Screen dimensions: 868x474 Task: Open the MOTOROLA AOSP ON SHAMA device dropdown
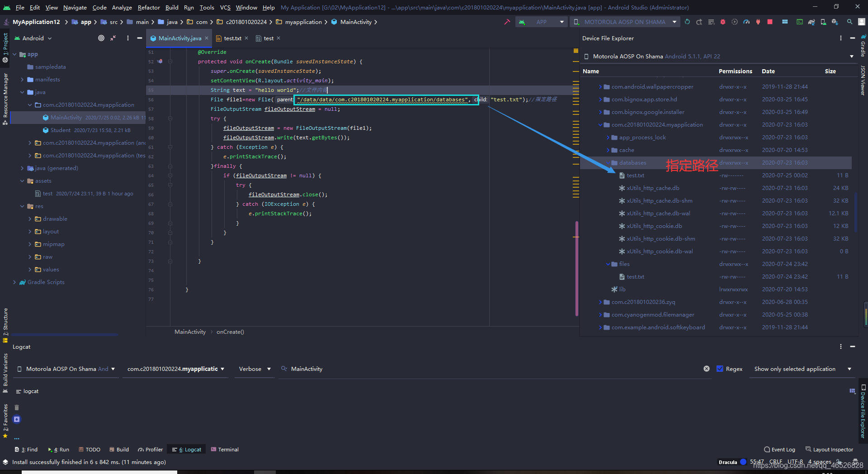coord(625,22)
